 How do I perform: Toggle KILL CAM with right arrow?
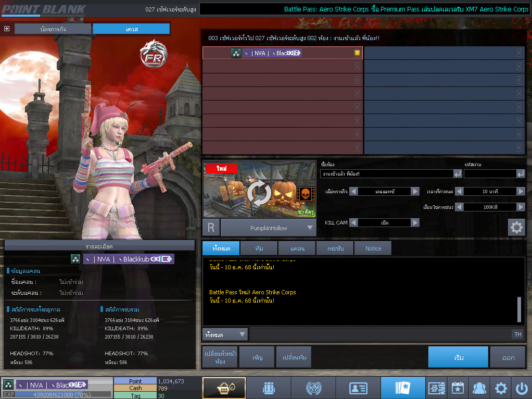(x=415, y=222)
